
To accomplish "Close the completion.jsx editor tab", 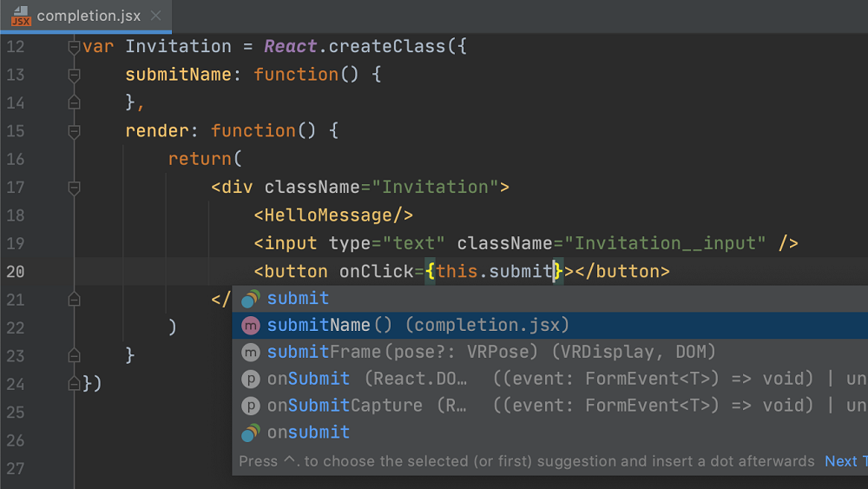I will coord(155,16).
